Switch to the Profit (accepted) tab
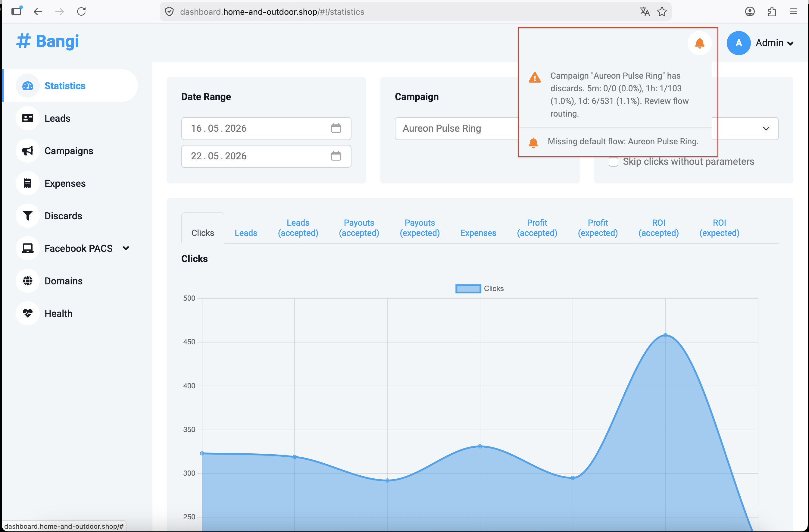 pyautogui.click(x=537, y=228)
